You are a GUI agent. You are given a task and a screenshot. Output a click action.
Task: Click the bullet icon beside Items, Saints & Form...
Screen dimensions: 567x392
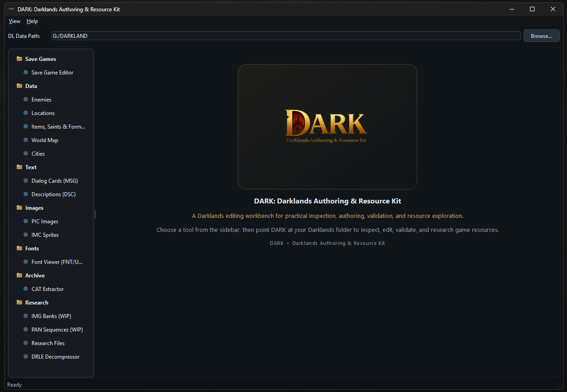coord(26,127)
